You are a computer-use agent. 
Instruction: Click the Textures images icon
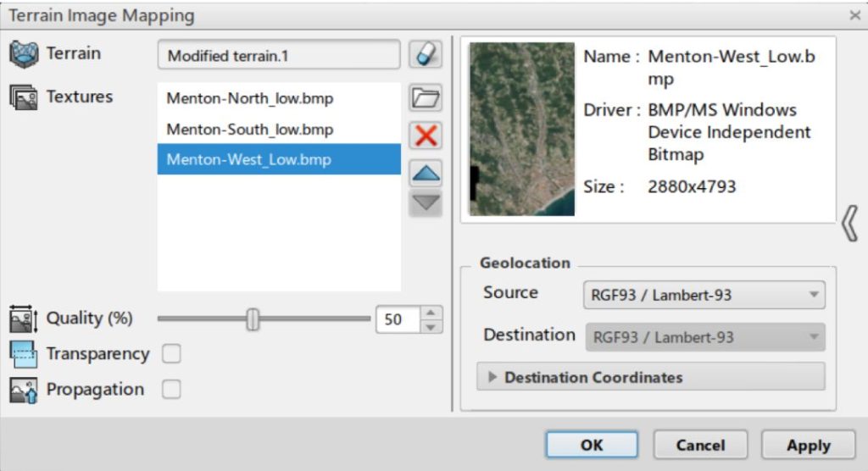24,98
